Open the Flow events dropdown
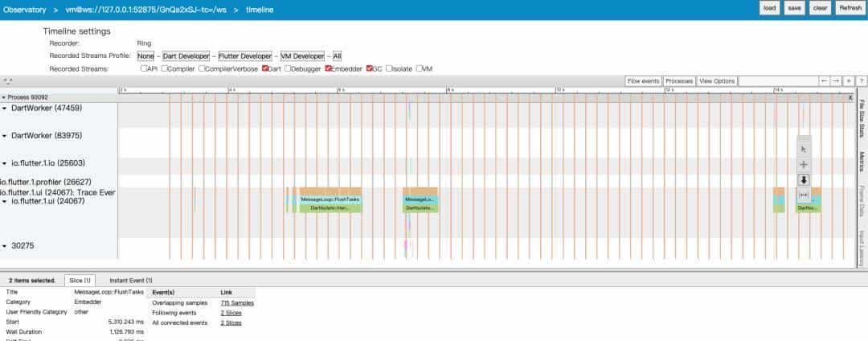Viewport: 868px width, 341px height. [x=643, y=80]
